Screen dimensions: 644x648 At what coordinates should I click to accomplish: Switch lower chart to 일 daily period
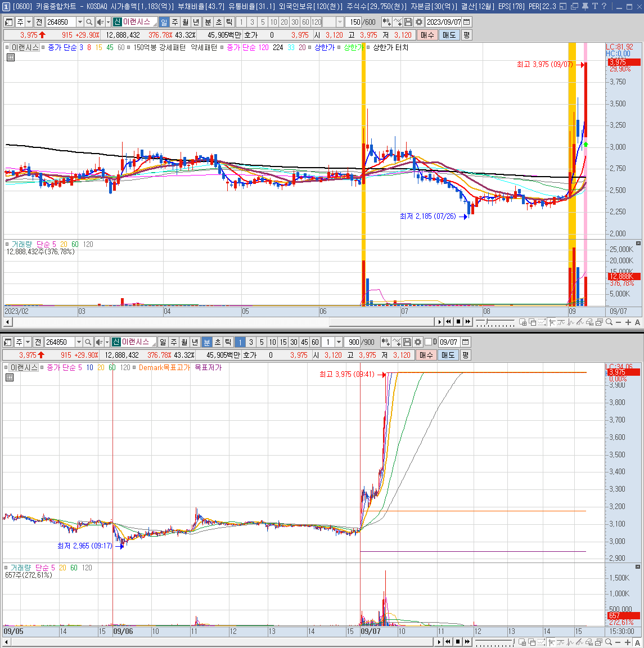pyautogui.click(x=163, y=342)
